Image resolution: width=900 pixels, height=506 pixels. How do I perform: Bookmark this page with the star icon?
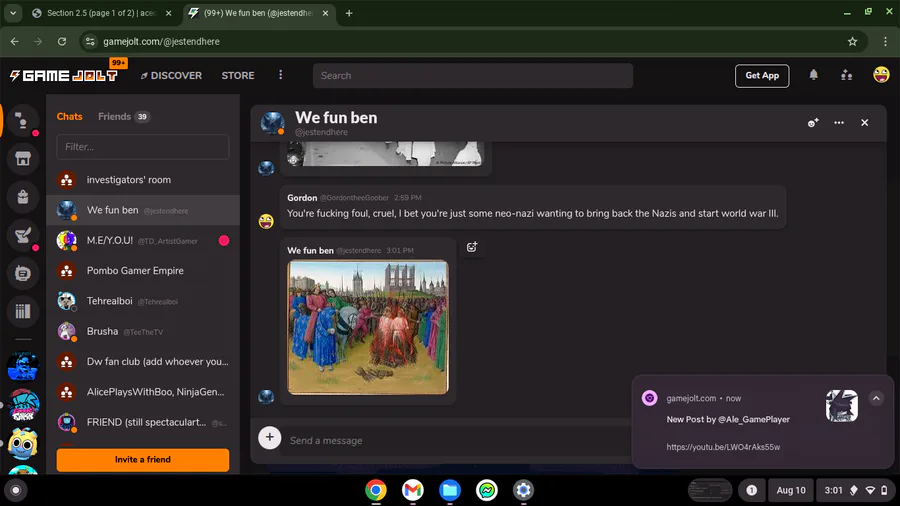click(x=852, y=41)
